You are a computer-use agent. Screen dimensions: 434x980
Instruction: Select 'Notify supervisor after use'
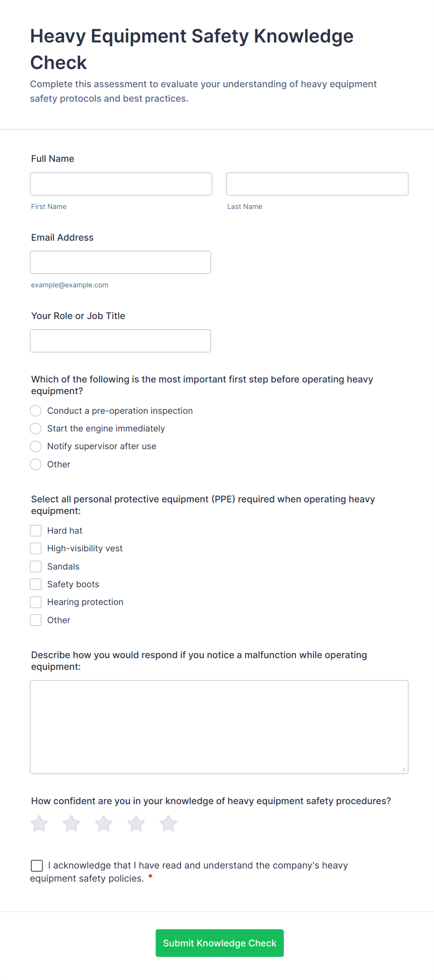click(35, 446)
